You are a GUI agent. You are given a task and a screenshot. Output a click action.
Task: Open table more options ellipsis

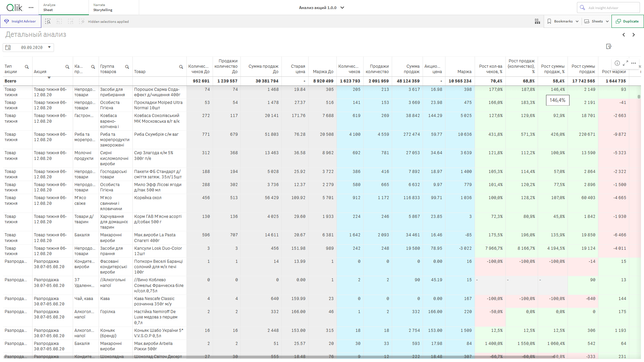(634, 63)
